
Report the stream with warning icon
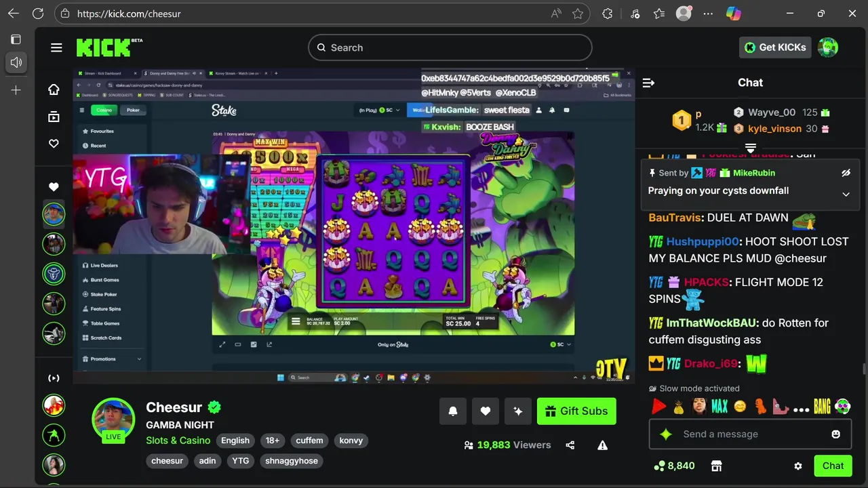coord(602,445)
